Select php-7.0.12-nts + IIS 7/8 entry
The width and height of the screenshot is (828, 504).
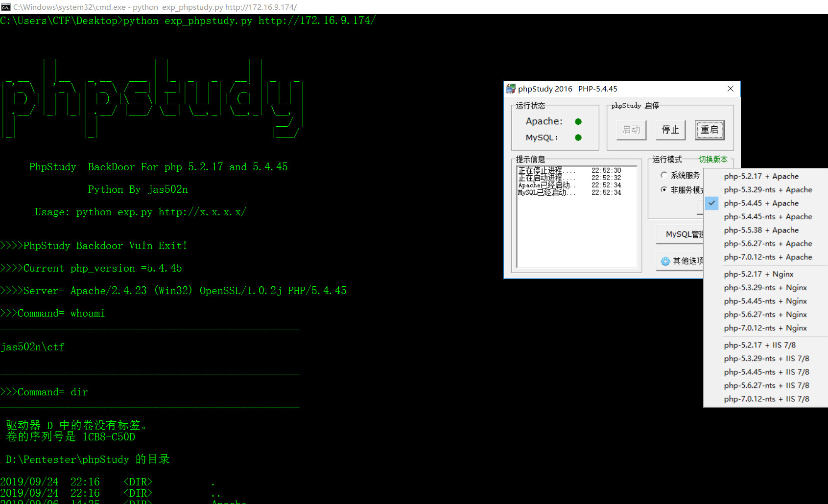(x=766, y=399)
